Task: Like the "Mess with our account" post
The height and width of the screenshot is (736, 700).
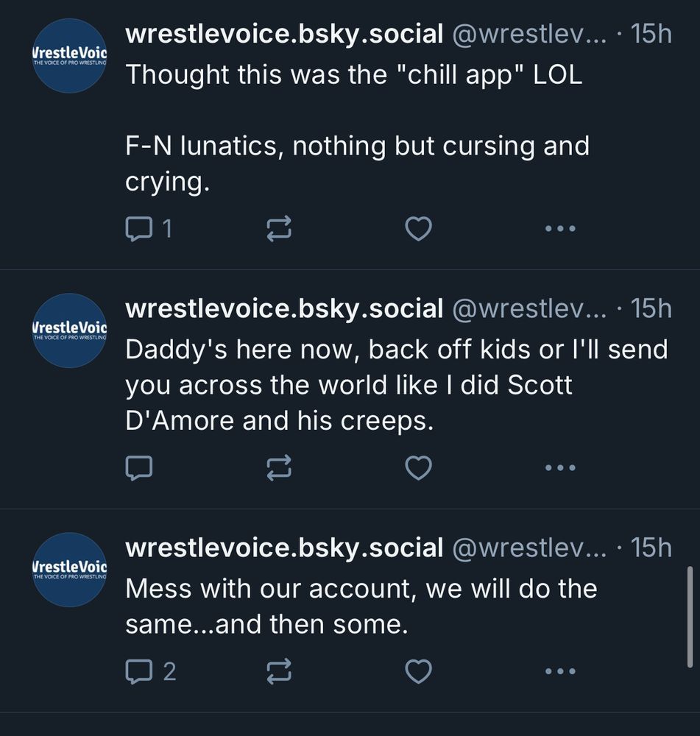Action: 418,670
